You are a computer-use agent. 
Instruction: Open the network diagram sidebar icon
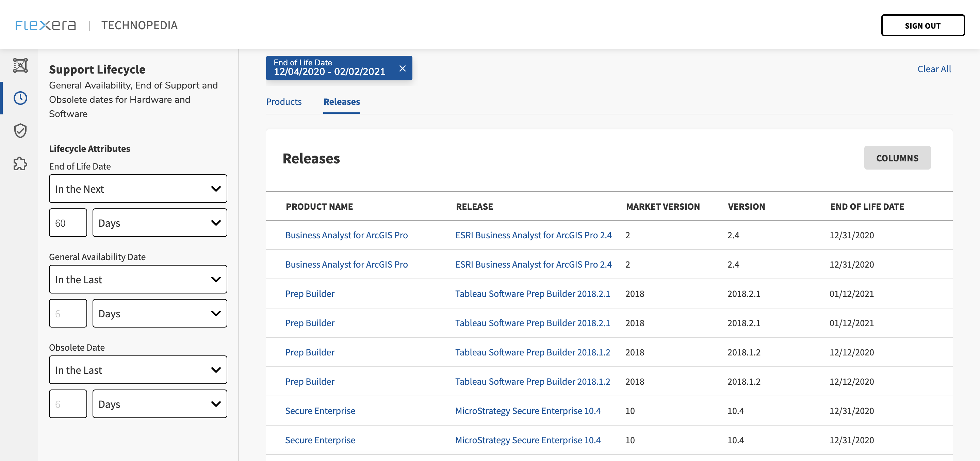pos(20,65)
